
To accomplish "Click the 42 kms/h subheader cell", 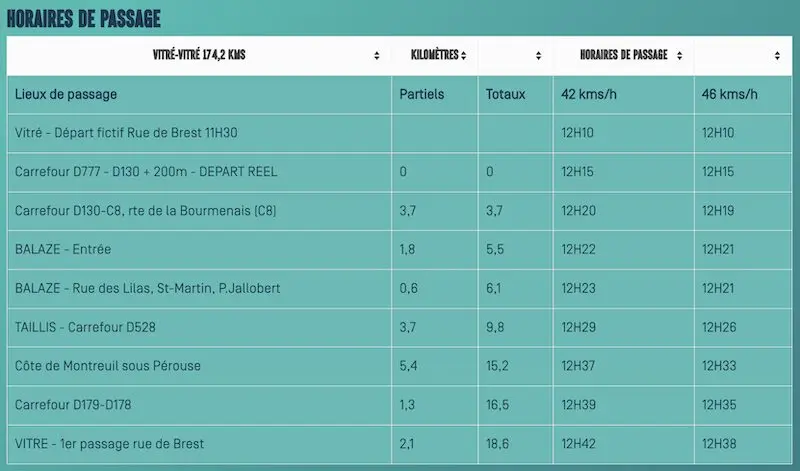I will (x=590, y=95).
